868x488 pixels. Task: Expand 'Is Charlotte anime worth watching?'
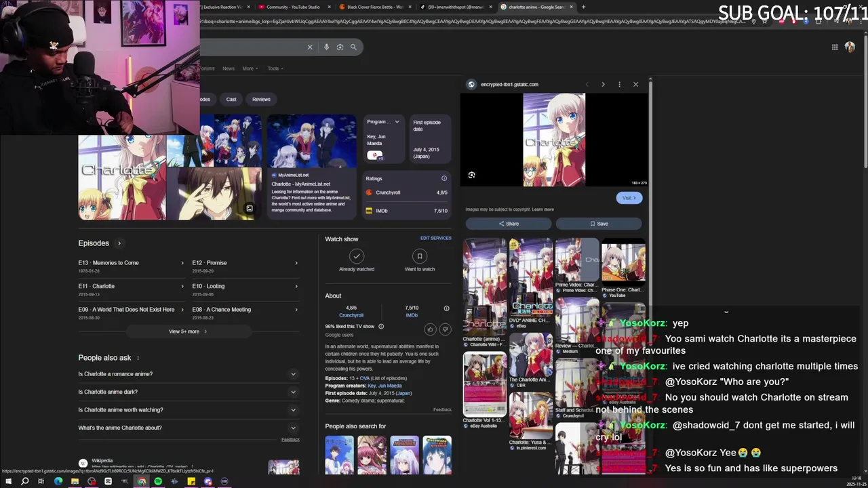click(x=188, y=410)
